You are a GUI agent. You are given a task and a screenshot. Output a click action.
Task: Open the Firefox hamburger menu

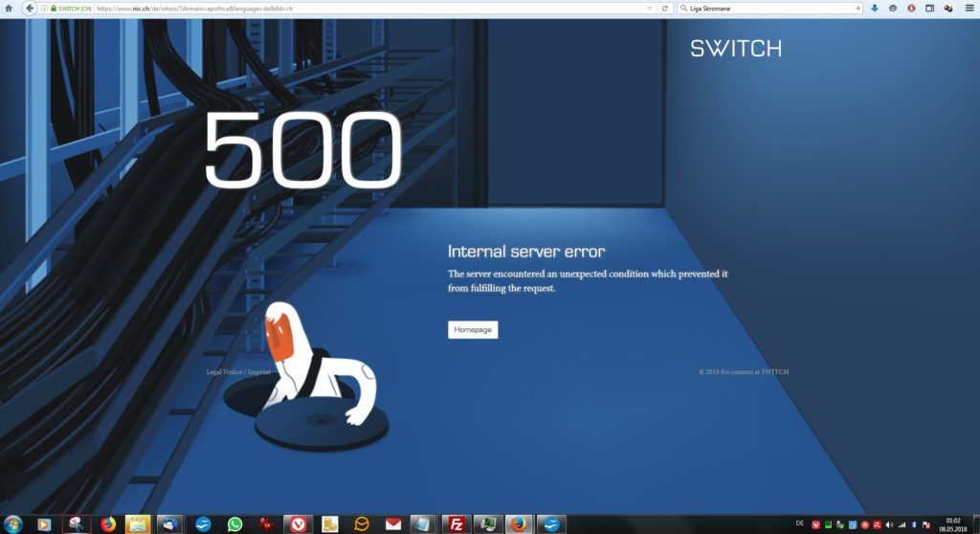tap(969, 8)
